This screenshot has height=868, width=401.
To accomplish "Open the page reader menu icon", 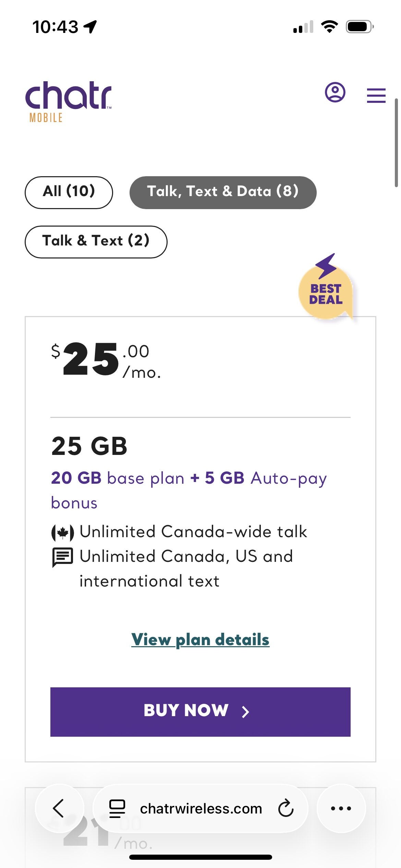I will (x=117, y=809).
